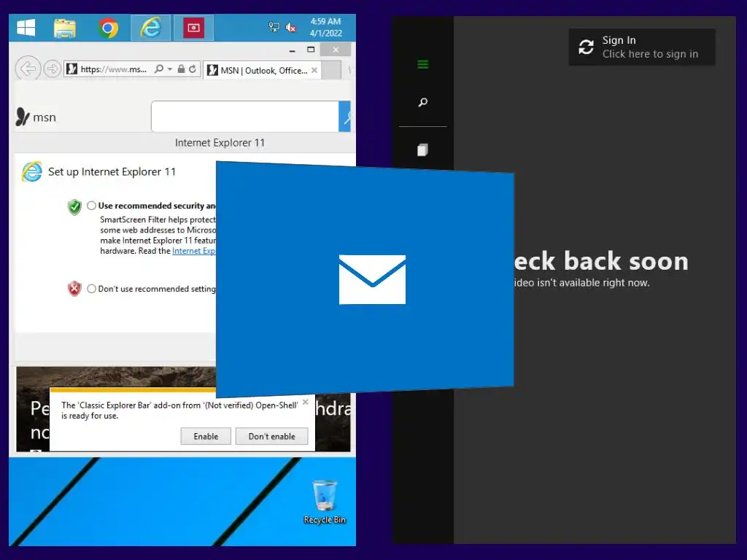747x560 pixels.
Task: Go forward in Internet Explorer
Action: pos(52,69)
